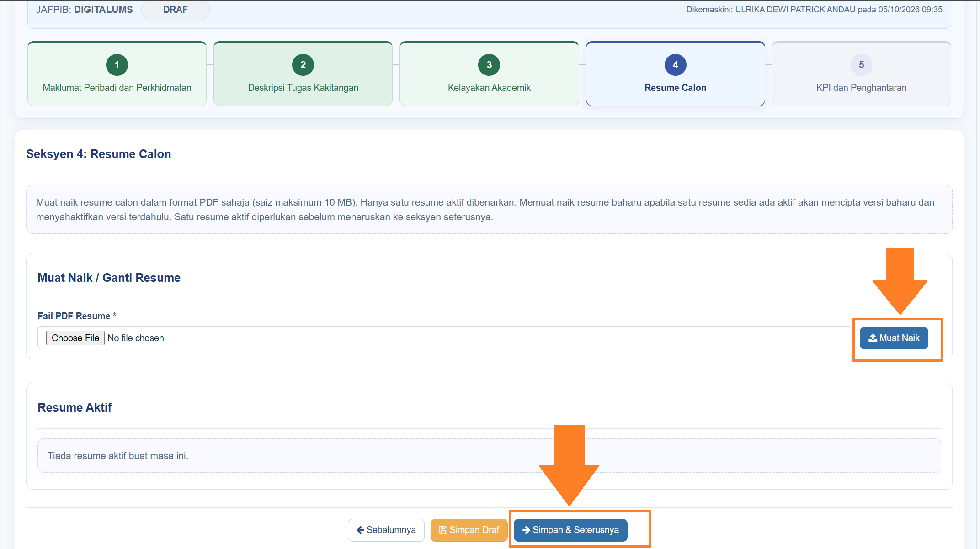
Task: Click the JAFPIB: DIGITALUMS label
Action: point(85,10)
